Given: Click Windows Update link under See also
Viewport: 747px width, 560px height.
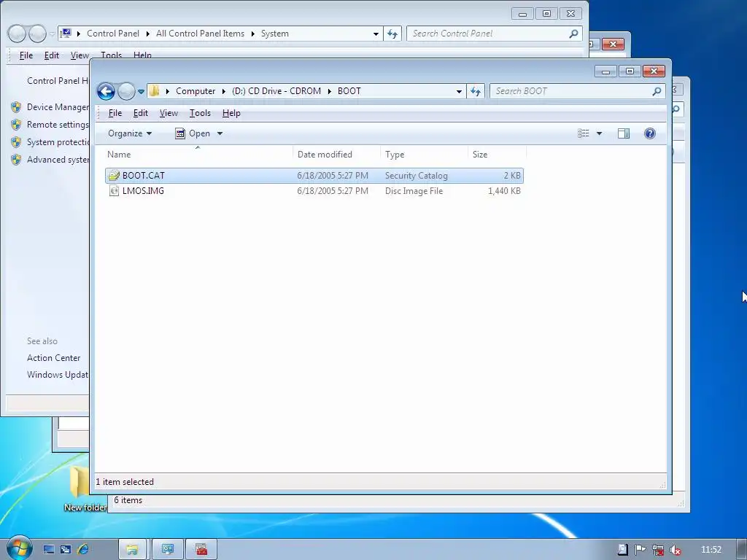Looking at the screenshot, I should coord(58,375).
